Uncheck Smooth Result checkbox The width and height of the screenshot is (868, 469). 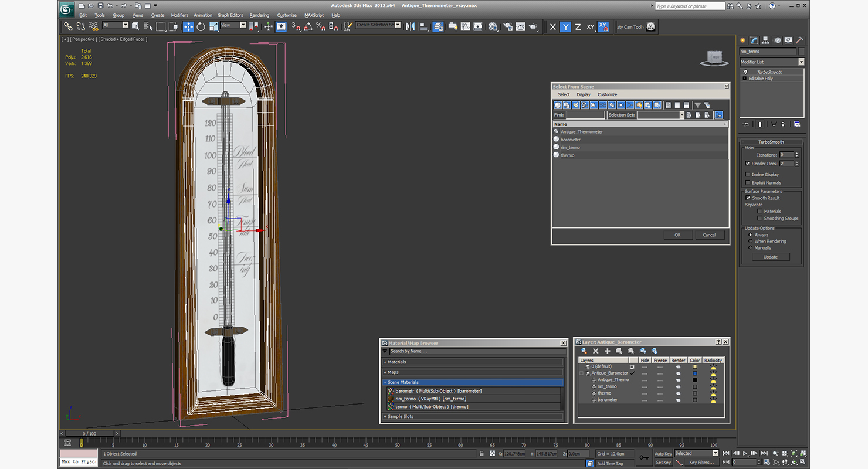click(x=748, y=198)
